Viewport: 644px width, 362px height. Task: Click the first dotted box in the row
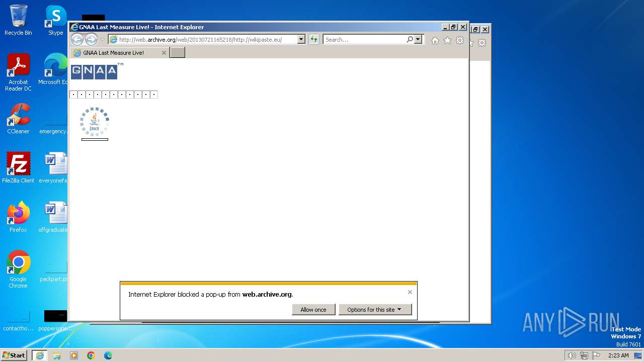click(x=73, y=95)
